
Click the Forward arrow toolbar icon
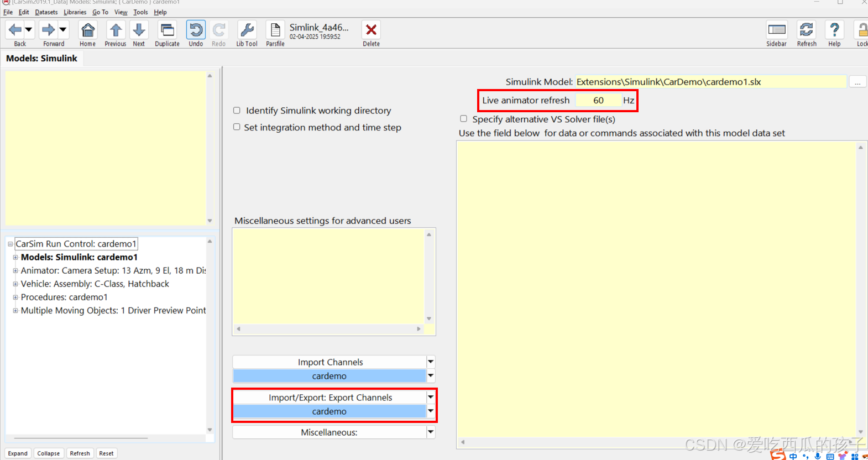(x=49, y=30)
